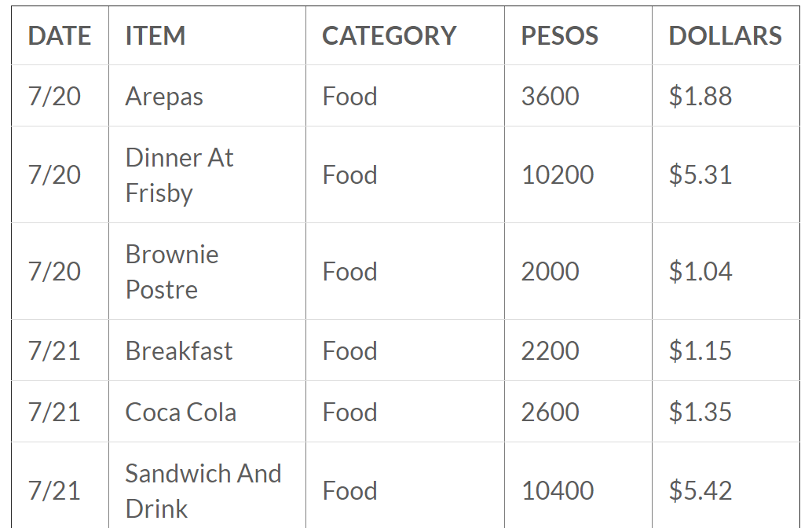Click the $1.88 dollar amount
The image size is (812, 528).
(700, 97)
